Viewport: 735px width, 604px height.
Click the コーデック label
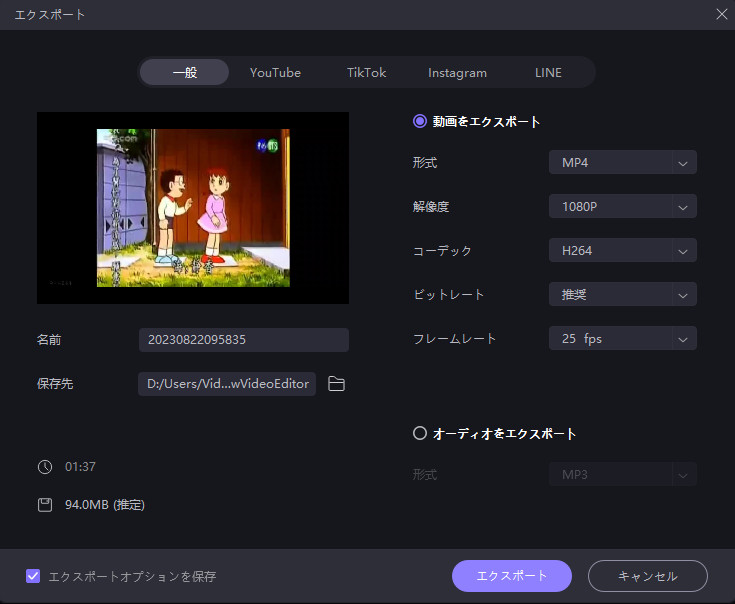point(442,251)
